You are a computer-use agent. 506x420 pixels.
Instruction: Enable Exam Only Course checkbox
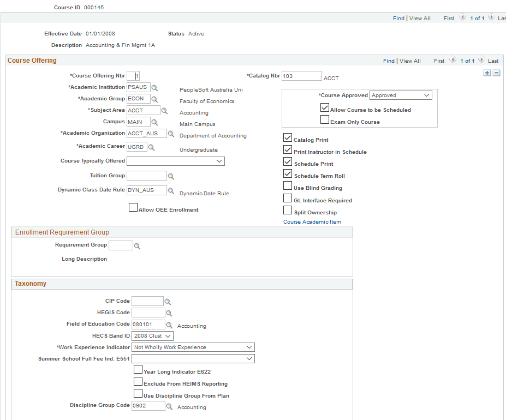(x=325, y=119)
